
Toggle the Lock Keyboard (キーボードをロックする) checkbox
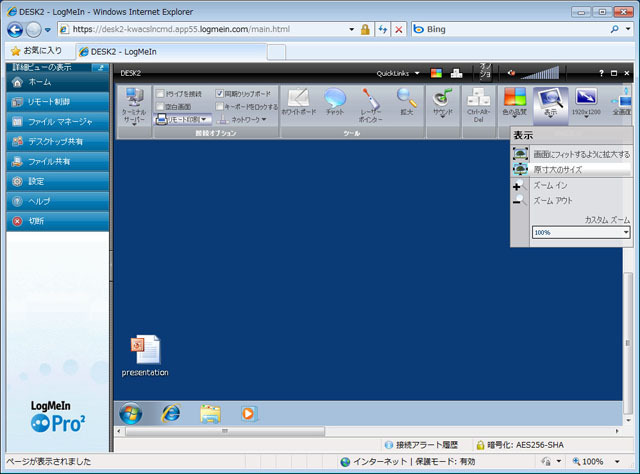pos(220,107)
